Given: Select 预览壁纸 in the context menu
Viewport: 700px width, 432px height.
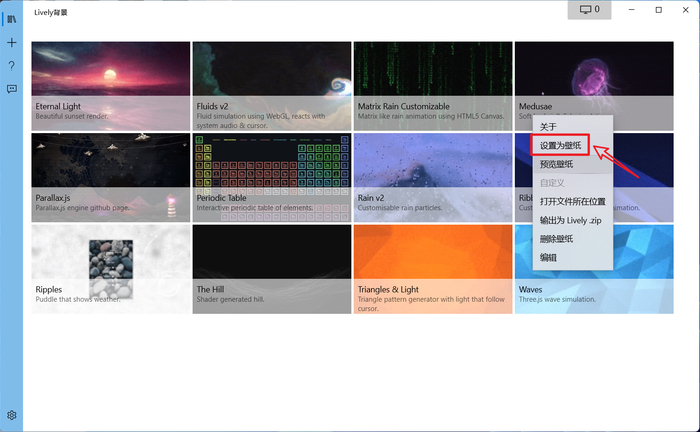Looking at the screenshot, I should pyautogui.click(x=556, y=164).
